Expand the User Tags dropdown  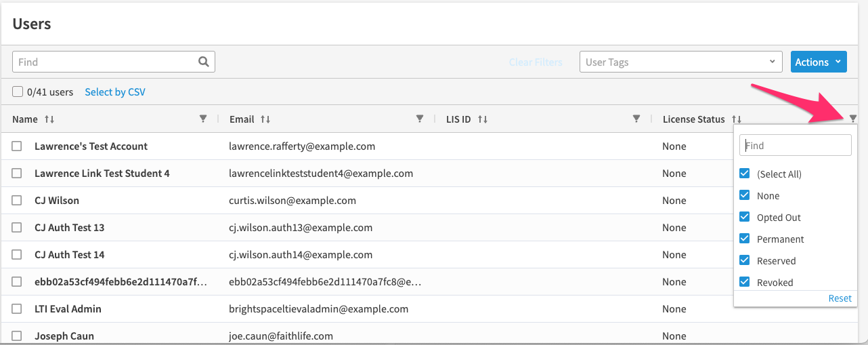[681, 62]
